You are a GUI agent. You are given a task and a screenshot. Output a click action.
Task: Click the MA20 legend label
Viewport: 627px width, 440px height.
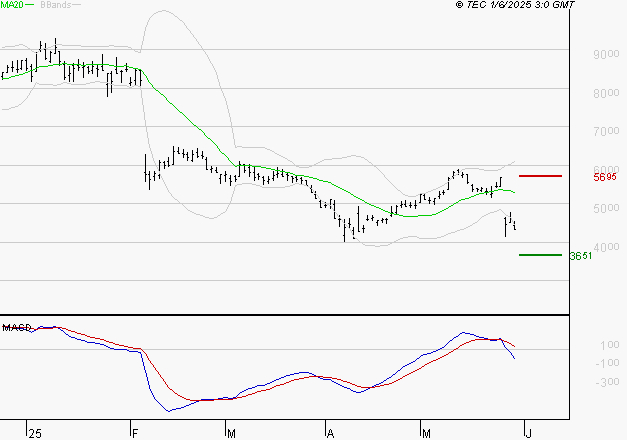pyautogui.click(x=12, y=5)
